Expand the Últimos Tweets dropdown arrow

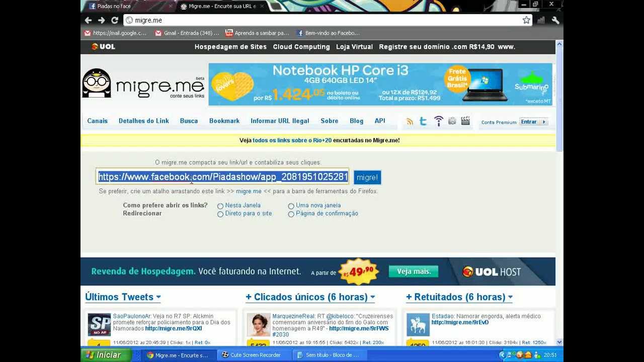point(158,297)
